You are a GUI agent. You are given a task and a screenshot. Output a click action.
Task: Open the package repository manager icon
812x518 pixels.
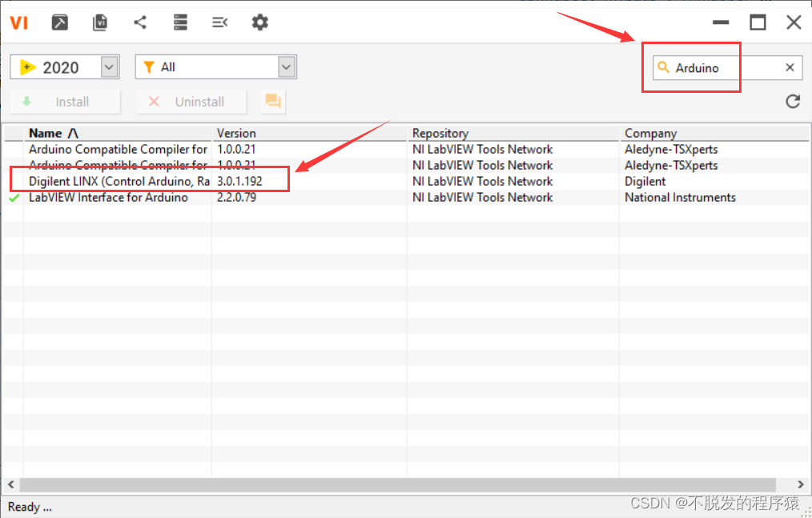pos(179,22)
